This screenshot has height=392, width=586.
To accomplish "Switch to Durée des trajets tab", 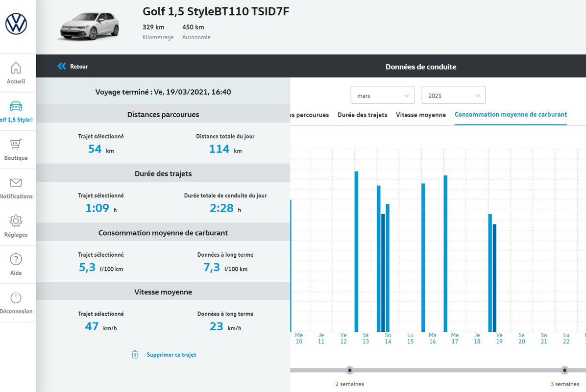I will pos(362,115).
